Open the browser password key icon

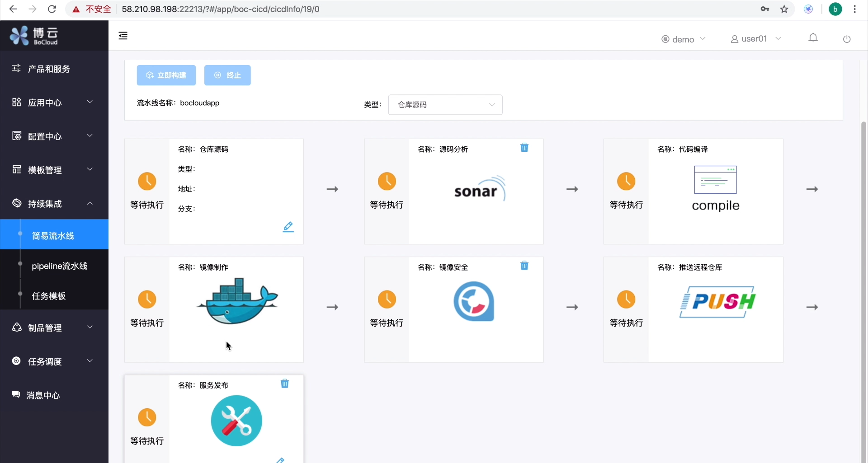pyautogui.click(x=765, y=9)
